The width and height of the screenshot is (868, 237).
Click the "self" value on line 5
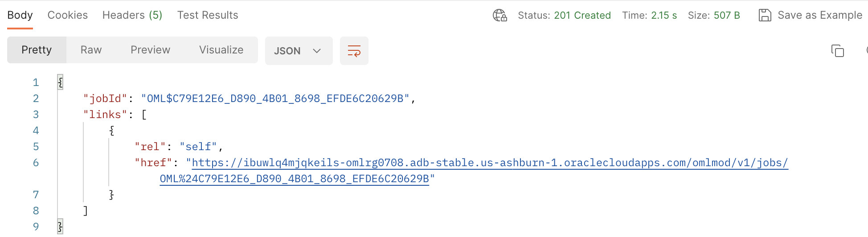(x=198, y=147)
